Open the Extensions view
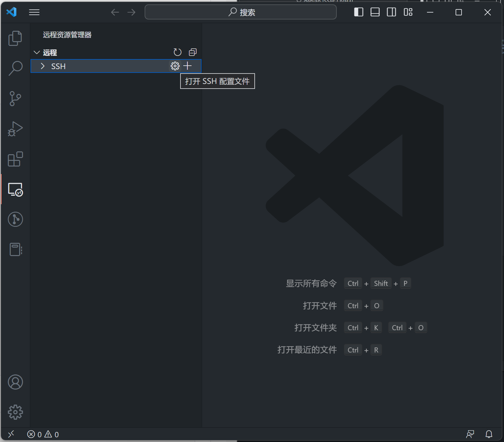This screenshot has height=442, width=504. click(x=15, y=159)
